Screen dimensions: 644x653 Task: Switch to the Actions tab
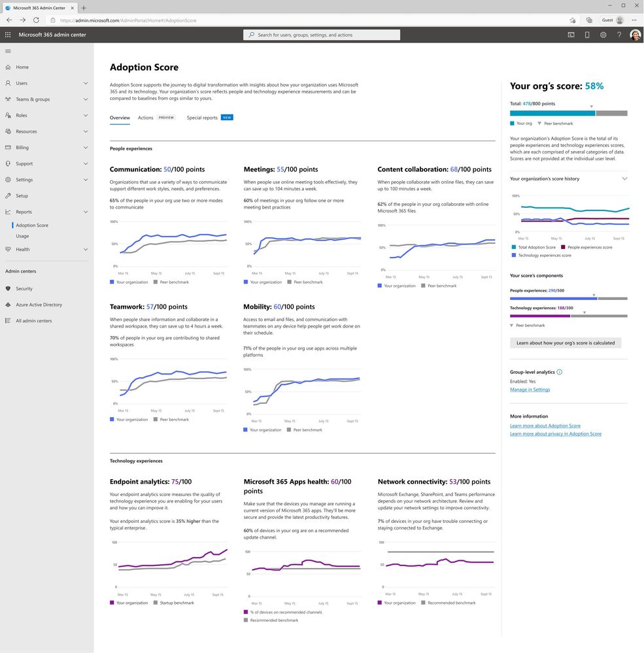(145, 118)
